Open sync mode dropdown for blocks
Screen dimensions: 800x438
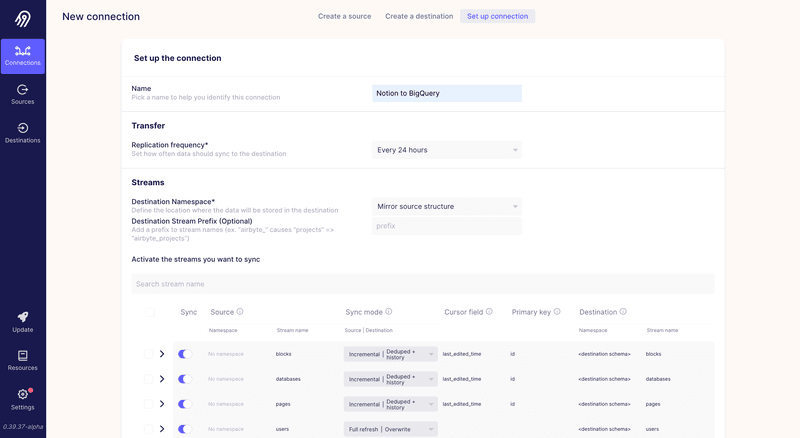(390, 354)
